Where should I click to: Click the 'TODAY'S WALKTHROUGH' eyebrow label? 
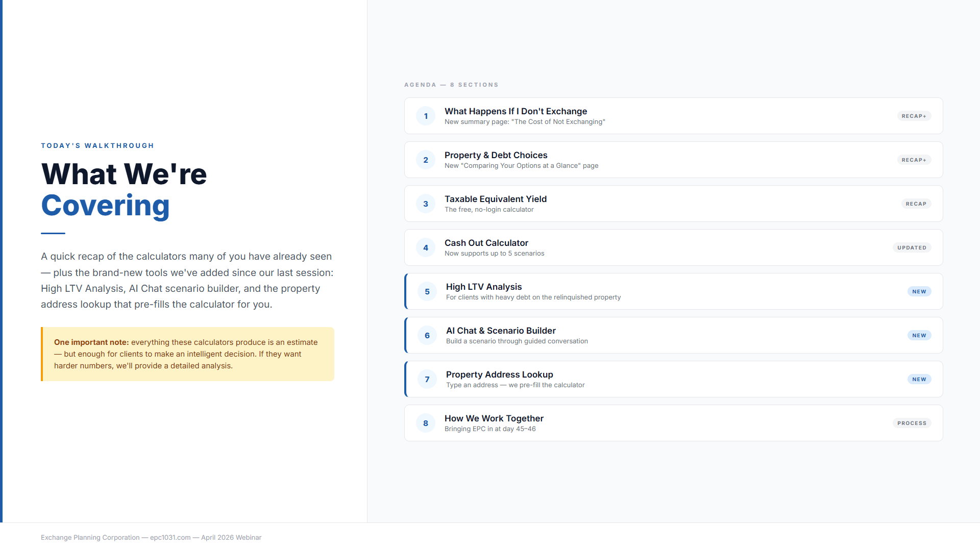[97, 145]
